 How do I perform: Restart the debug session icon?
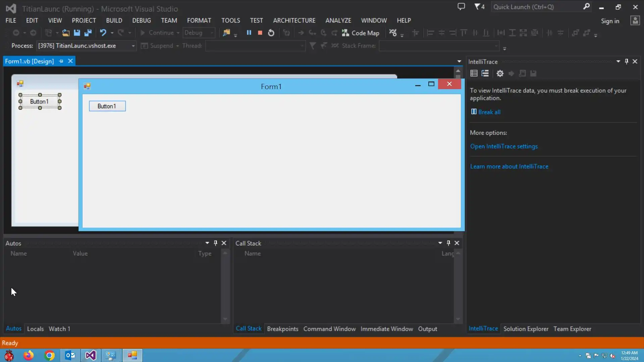pos(271,33)
